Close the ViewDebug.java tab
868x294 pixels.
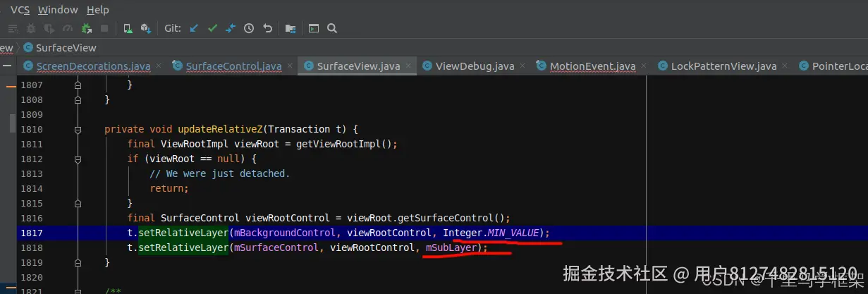(x=522, y=66)
